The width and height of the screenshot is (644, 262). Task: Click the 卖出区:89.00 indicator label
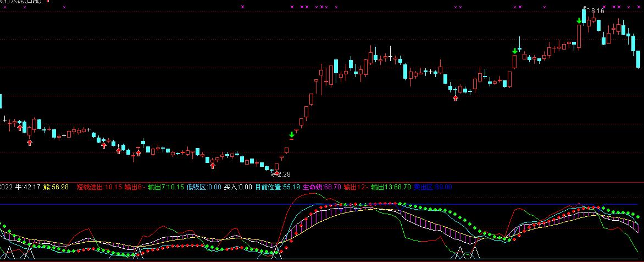(432, 187)
